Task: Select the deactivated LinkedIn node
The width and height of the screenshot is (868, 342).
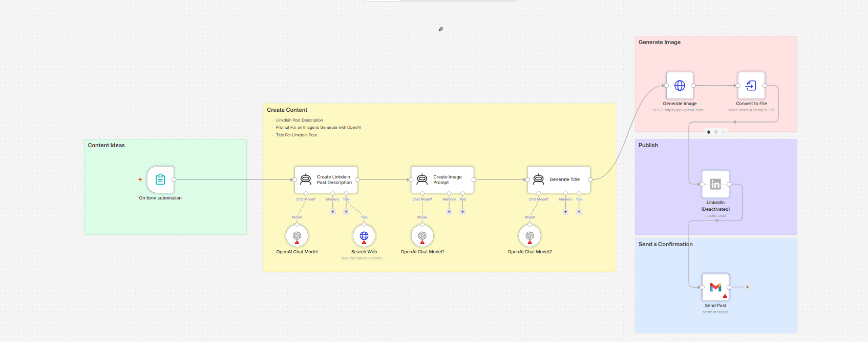Action: pyautogui.click(x=715, y=184)
